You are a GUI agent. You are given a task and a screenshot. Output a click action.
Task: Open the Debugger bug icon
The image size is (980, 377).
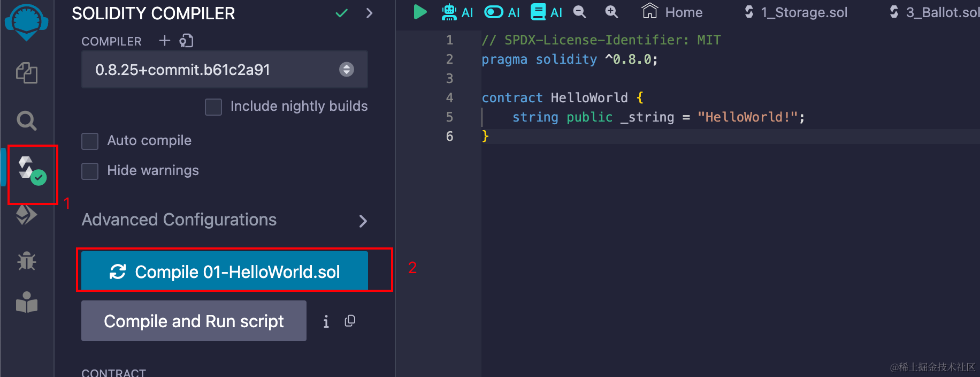pos(27,261)
